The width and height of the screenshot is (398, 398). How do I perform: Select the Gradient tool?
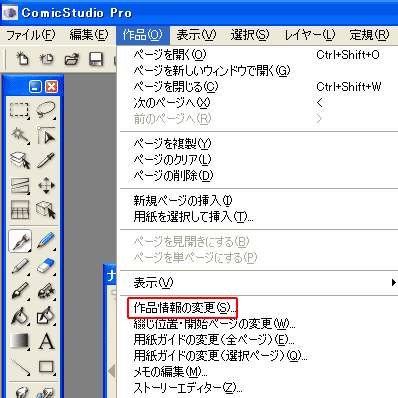(20, 341)
